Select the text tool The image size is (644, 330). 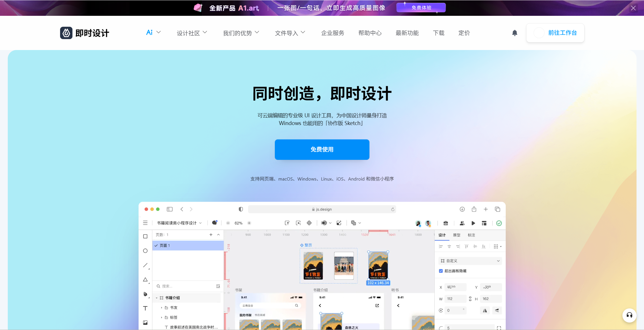click(145, 308)
